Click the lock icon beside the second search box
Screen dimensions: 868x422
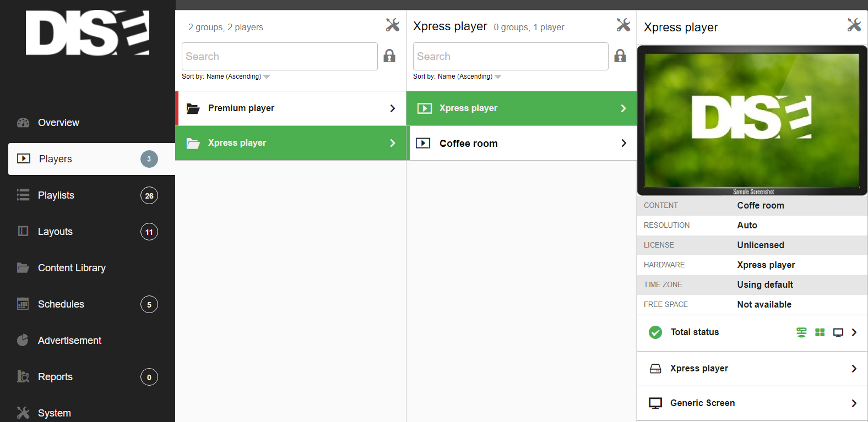pos(620,56)
